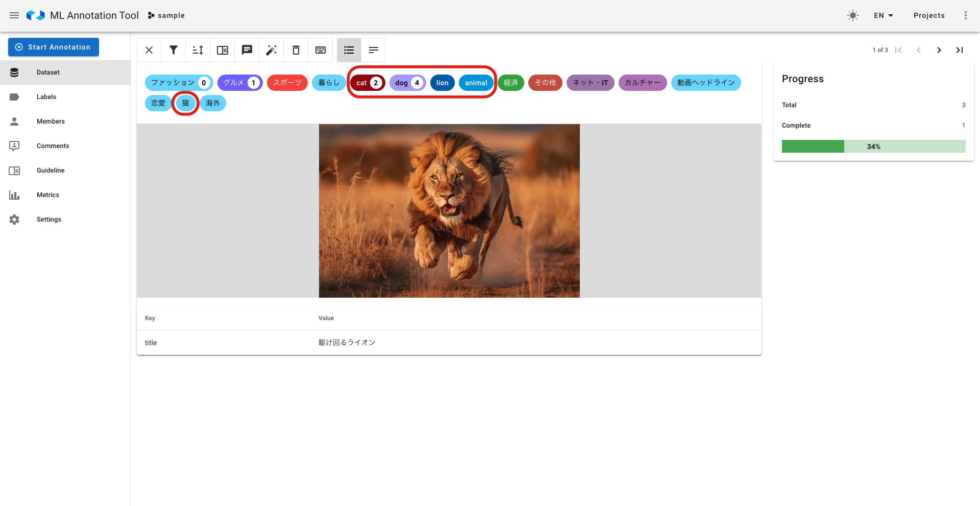Open the three-dot overflow menu
Image resolution: width=980 pixels, height=506 pixels.
[966, 15]
